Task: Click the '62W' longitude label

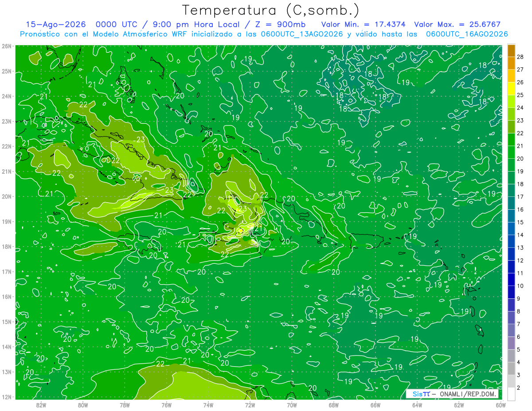Action: point(459,405)
